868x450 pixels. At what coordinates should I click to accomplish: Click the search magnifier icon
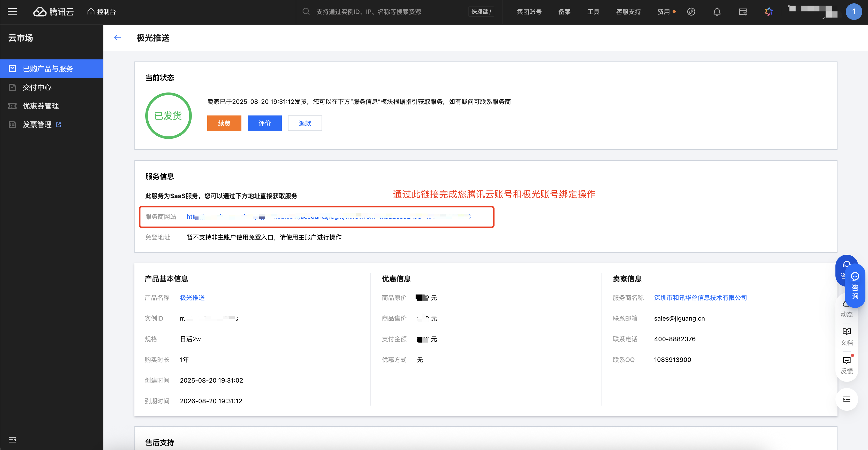tap(306, 12)
